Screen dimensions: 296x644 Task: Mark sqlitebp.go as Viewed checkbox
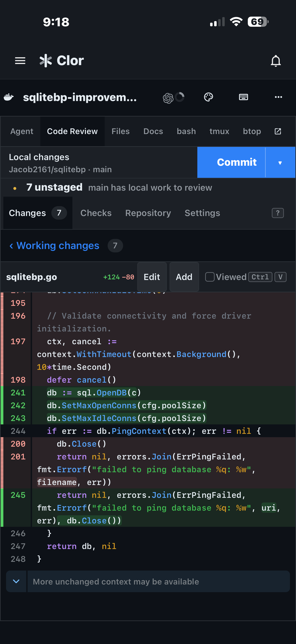(210, 277)
